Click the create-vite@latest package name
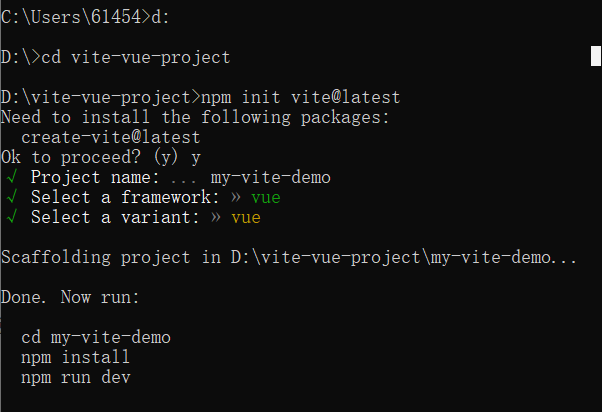Image resolution: width=602 pixels, height=412 pixels. coord(110,137)
